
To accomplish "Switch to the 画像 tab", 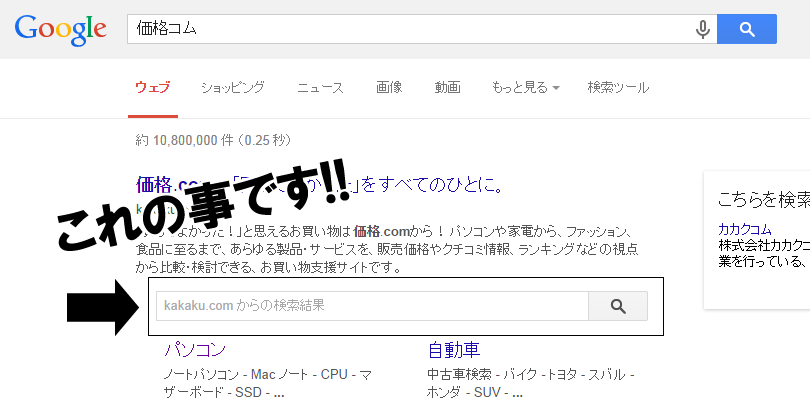I will pos(389,88).
